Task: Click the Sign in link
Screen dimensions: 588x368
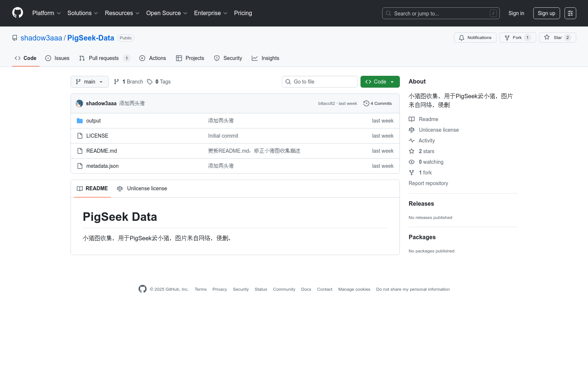Action: pos(516,13)
